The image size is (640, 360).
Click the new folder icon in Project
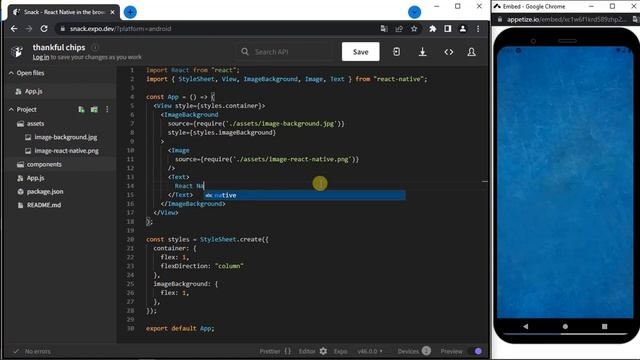[x=94, y=109]
